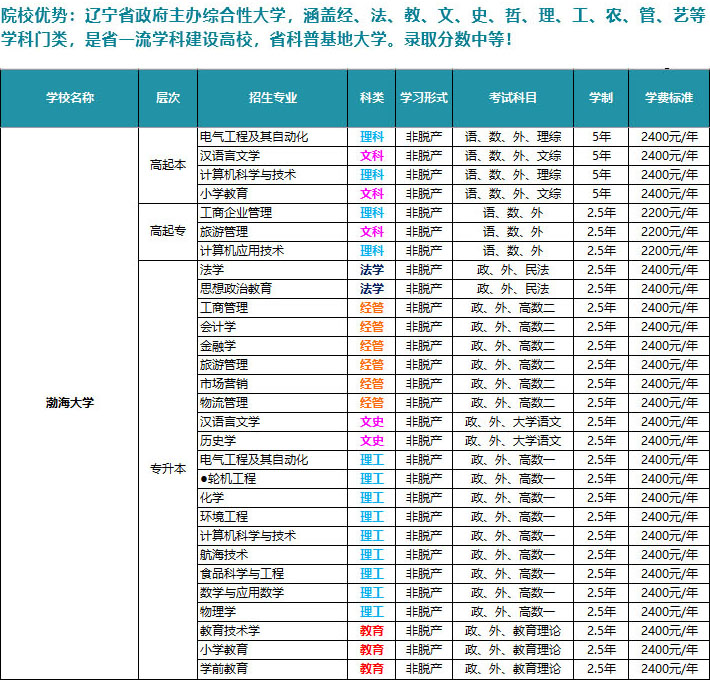Click the 数学与应用数学 major cell
The width and height of the screenshot is (710, 680).
(273, 593)
